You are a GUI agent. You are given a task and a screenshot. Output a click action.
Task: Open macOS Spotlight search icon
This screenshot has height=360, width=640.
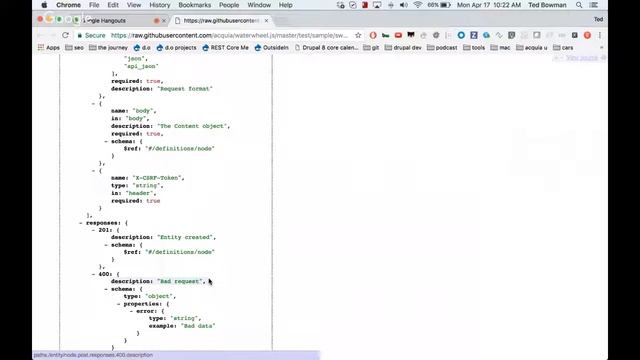(579, 5)
